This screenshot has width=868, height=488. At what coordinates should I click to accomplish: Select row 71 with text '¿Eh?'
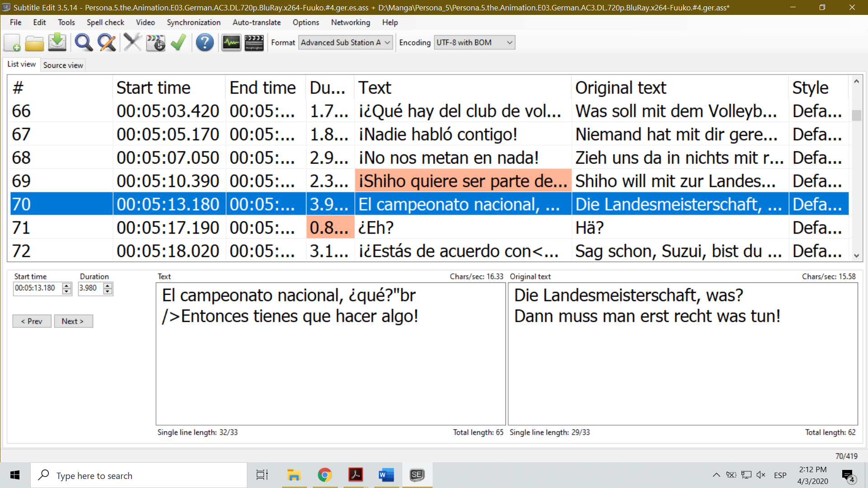(429, 228)
